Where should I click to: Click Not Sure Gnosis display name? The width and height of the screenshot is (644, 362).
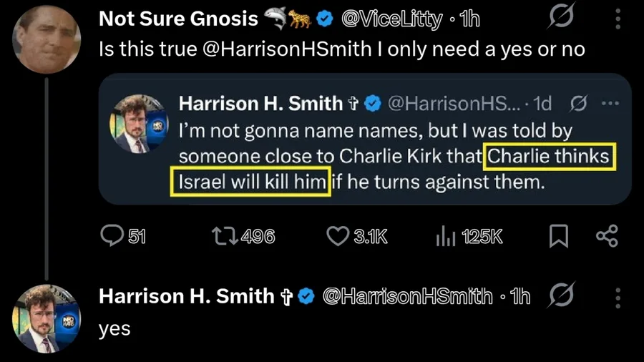coord(178,19)
